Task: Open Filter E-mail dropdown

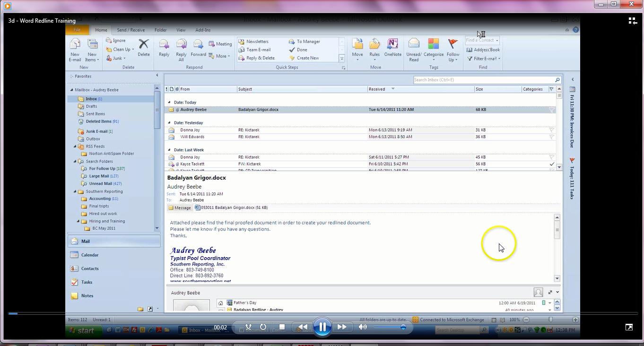Action: tap(483, 59)
